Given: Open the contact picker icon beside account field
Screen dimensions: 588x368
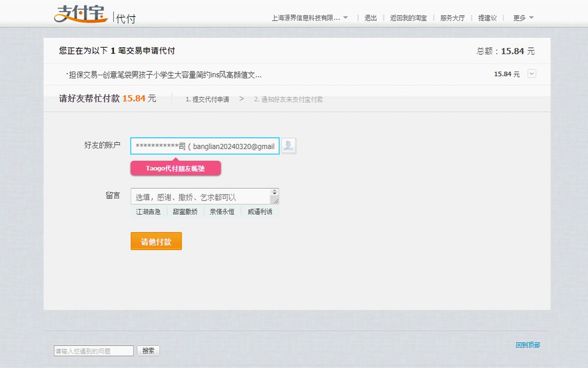Looking at the screenshot, I should coord(288,146).
